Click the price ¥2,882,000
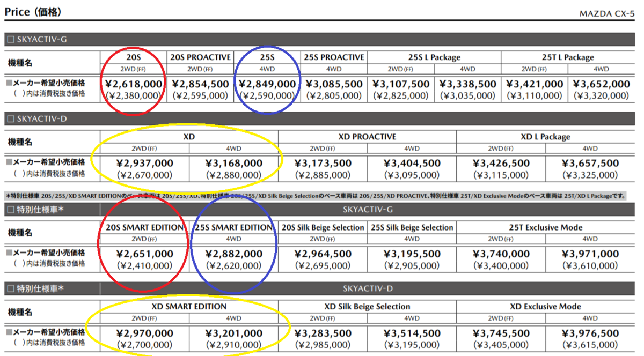644x356 pixels. pos(233,254)
